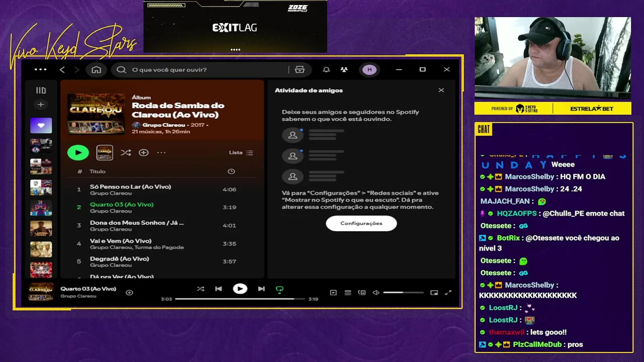644x362 pixels.
Task: Close the Atividade de amigos panel
Action: coord(441,90)
